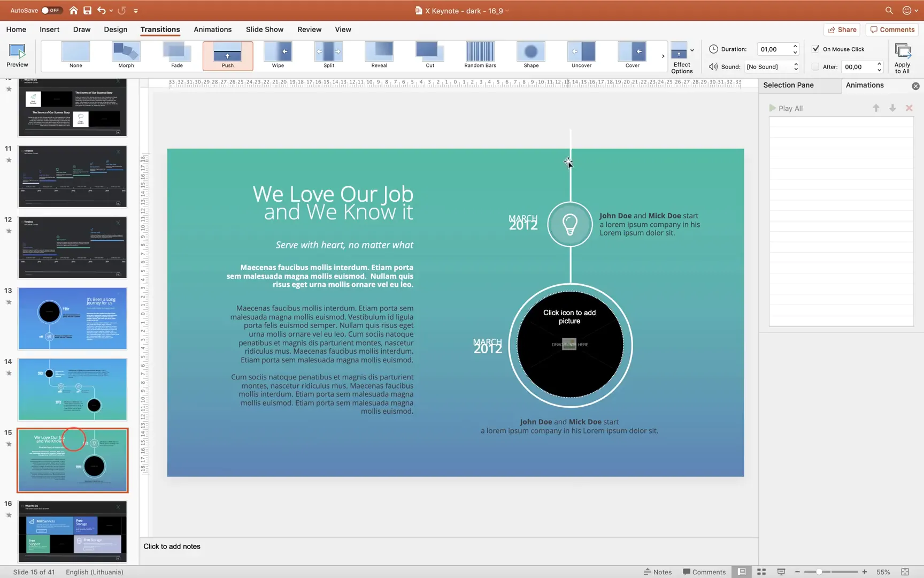
Task: Toggle the AutoSave switch
Action: (51, 10)
